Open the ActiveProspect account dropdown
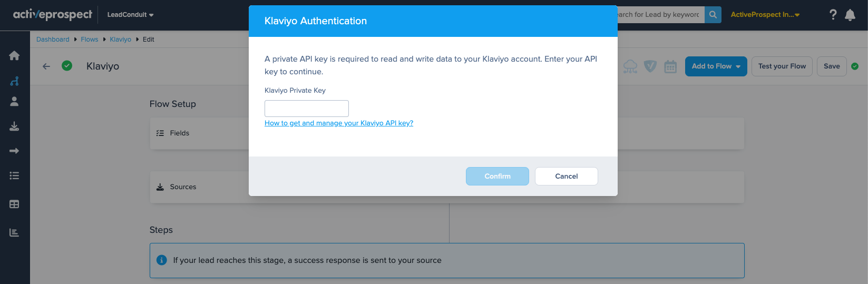The width and height of the screenshot is (868, 284). pyautogui.click(x=765, y=15)
